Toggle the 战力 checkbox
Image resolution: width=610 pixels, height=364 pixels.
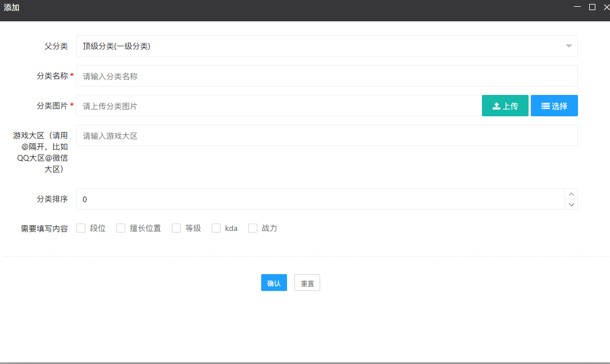tap(253, 228)
